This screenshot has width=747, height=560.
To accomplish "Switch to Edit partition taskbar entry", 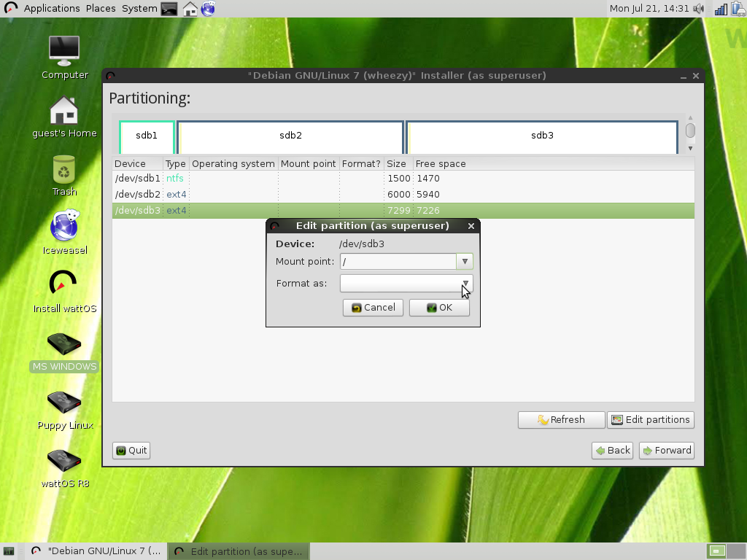I will pyautogui.click(x=239, y=551).
